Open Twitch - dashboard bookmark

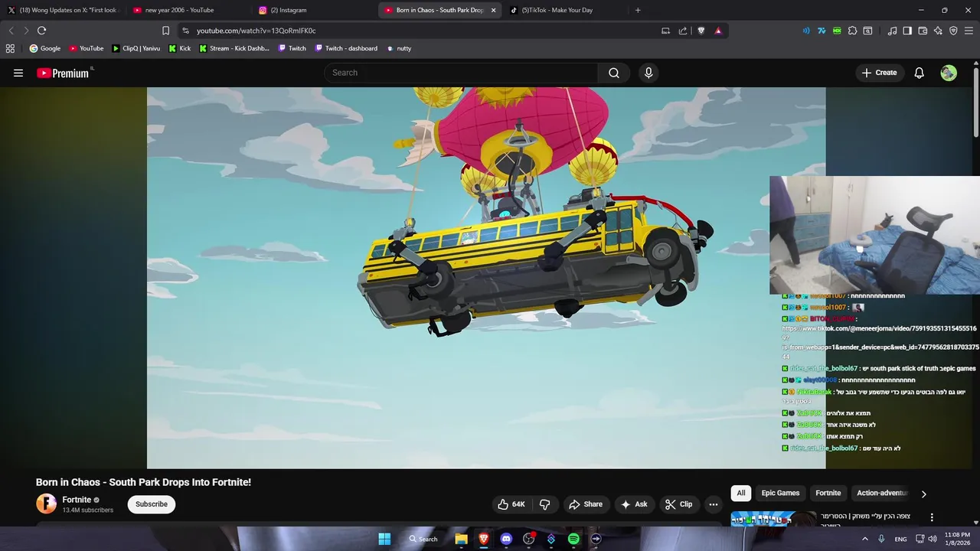(345, 48)
